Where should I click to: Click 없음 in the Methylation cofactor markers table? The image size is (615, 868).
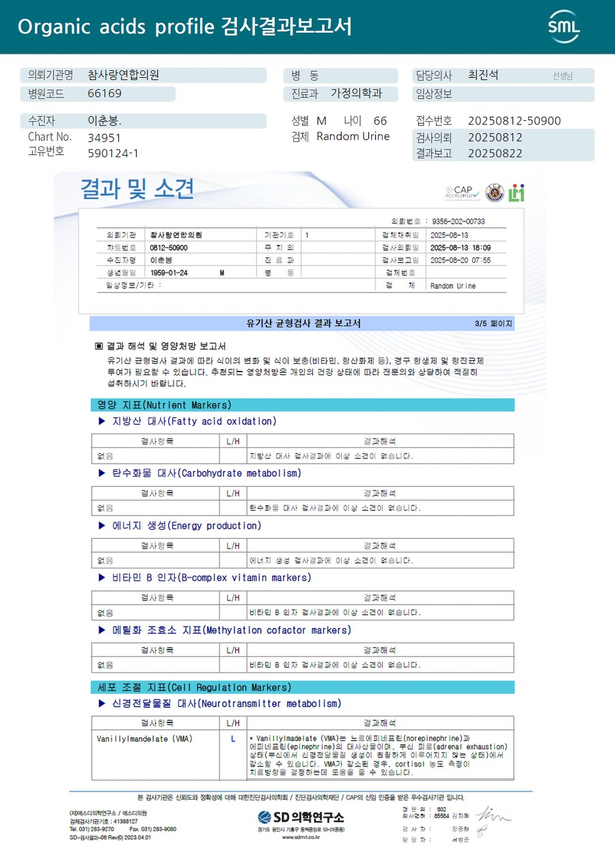coord(105,664)
